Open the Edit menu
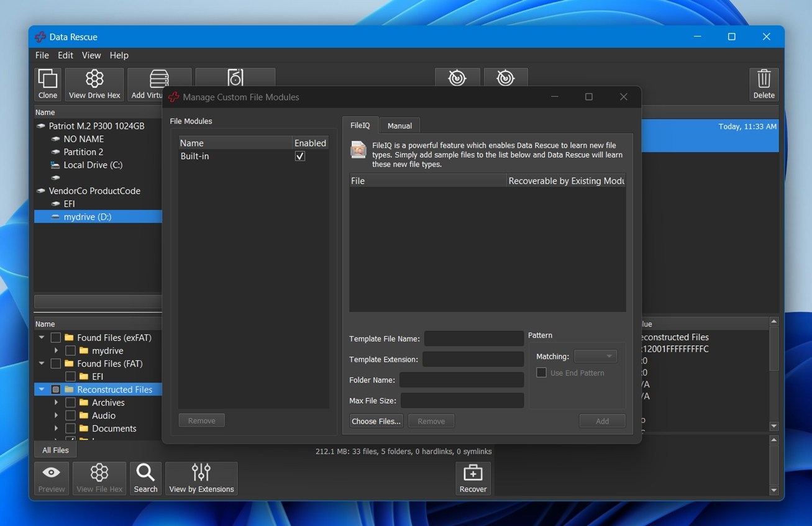Image resolution: width=812 pixels, height=526 pixels. click(x=65, y=55)
